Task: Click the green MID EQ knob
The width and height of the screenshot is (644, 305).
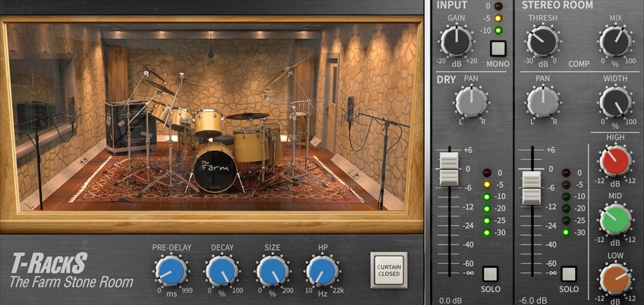Action: click(x=615, y=220)
